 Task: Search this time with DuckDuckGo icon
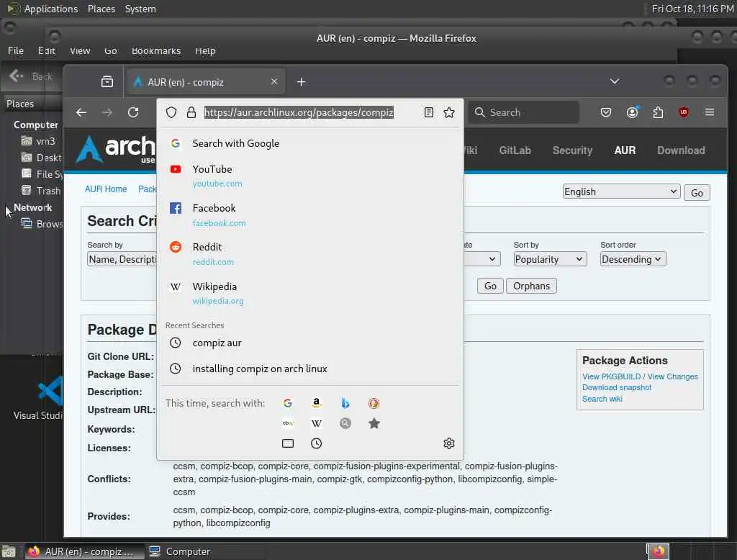tap(374, 403)
